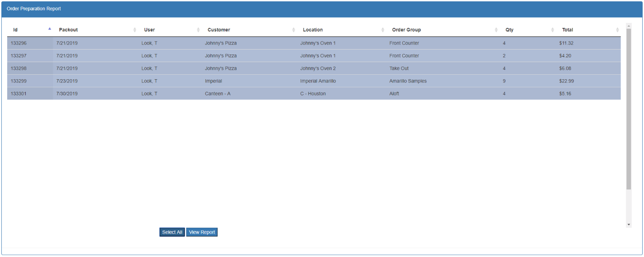Screen dimensions: 644x257
Task: Select order row with Id 133297
Action: click(314, 56)
